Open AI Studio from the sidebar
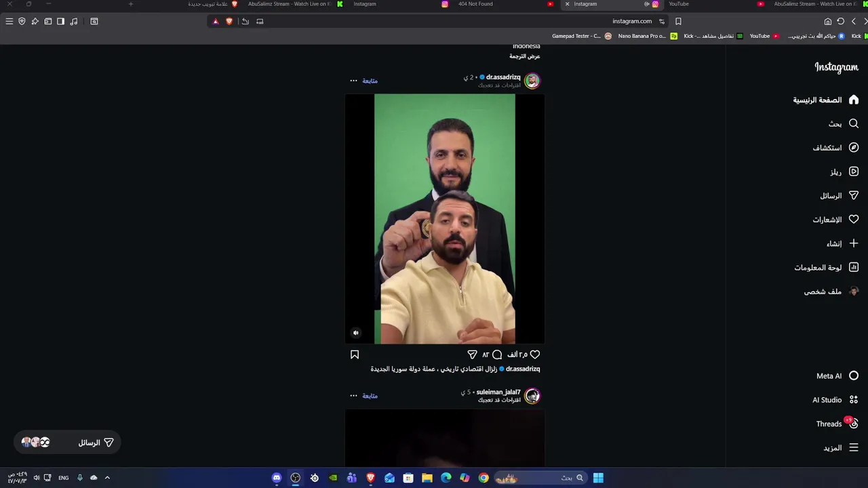Image resolution: width=868 pixels, height=488 pixels. 835,400
